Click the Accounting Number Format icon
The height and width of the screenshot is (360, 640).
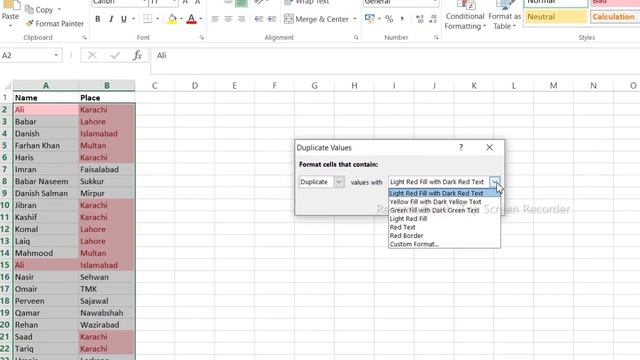(370, 19)
